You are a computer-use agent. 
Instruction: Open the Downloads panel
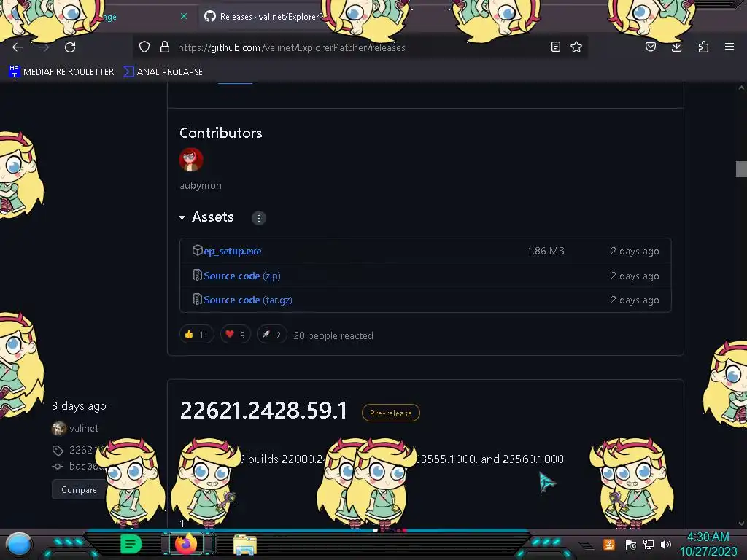(676, 47)
